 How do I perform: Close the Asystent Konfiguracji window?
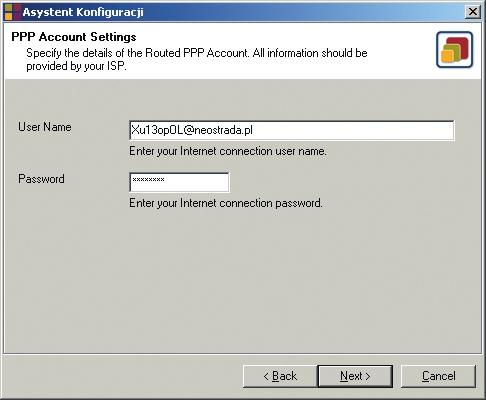pyautogui.click(x=473, y=12)
